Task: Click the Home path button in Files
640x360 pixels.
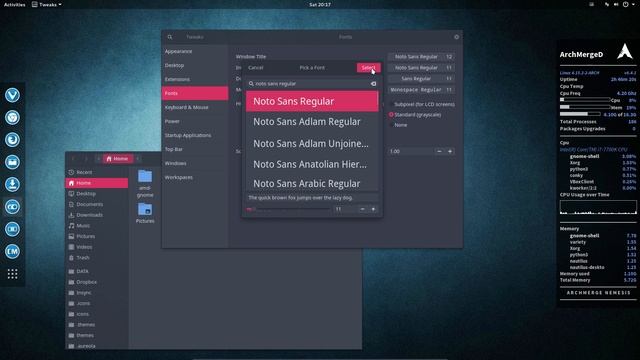Action: (118, 159)
